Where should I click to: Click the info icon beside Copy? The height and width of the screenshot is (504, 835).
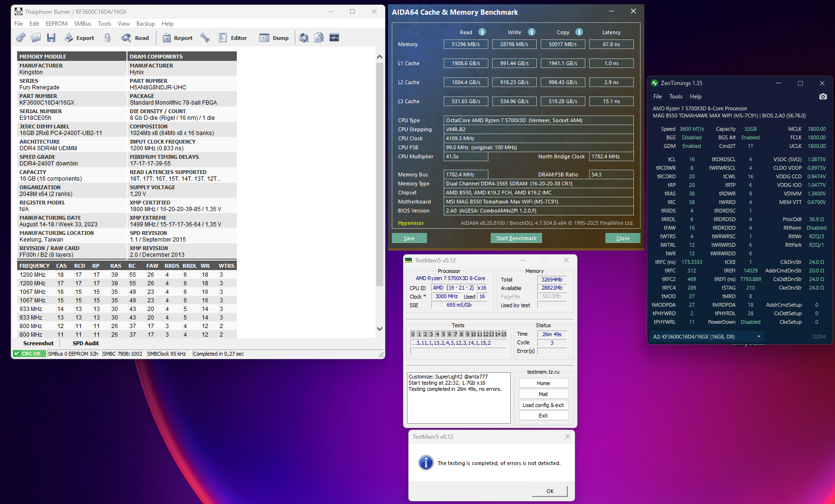[x=579, y=32]
